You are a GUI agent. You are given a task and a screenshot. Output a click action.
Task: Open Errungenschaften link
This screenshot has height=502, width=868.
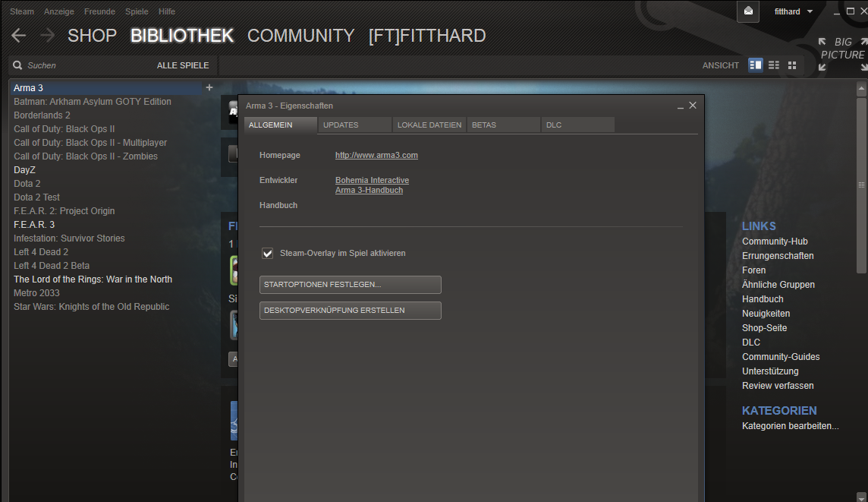778,256
